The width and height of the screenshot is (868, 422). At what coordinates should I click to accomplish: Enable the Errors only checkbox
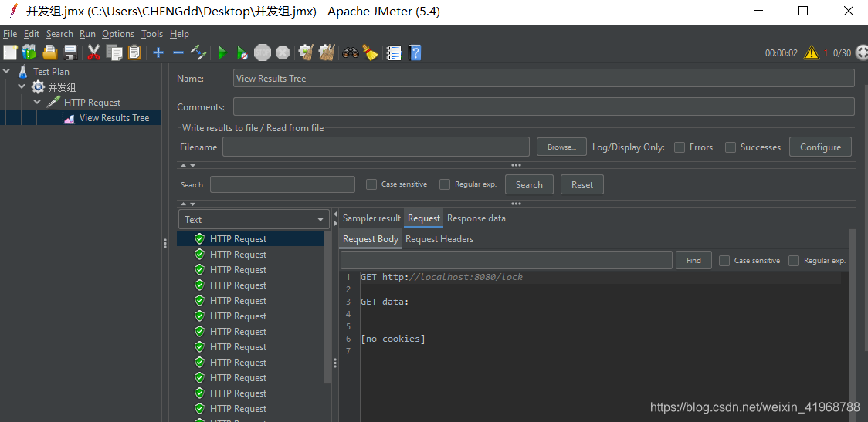[x=680, y=147]
